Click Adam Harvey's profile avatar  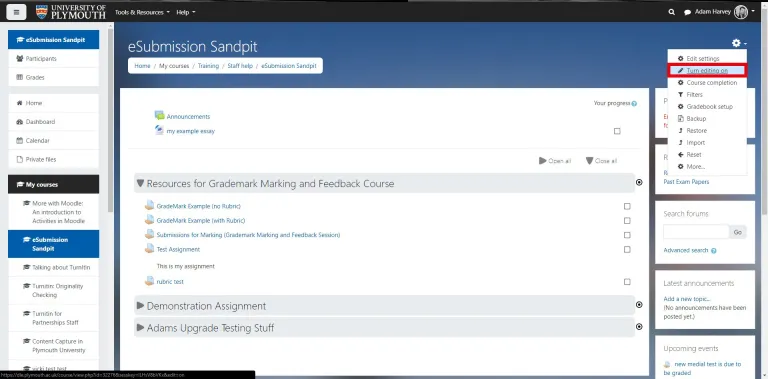[x=741, y=12]
